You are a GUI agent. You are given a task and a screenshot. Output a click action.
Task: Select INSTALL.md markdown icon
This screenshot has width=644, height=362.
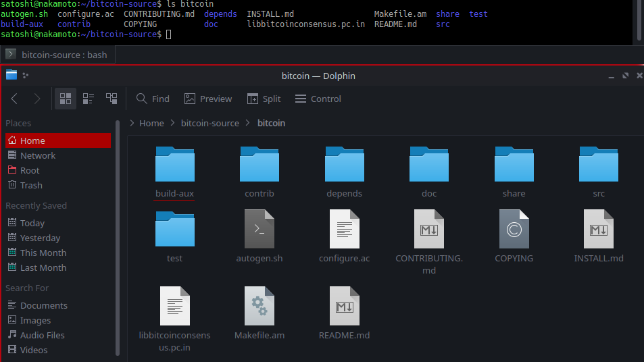coord(599,229)
